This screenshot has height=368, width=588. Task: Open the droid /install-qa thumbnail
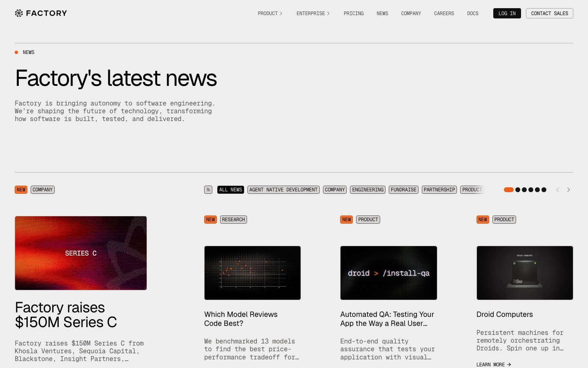click(389, 273)
